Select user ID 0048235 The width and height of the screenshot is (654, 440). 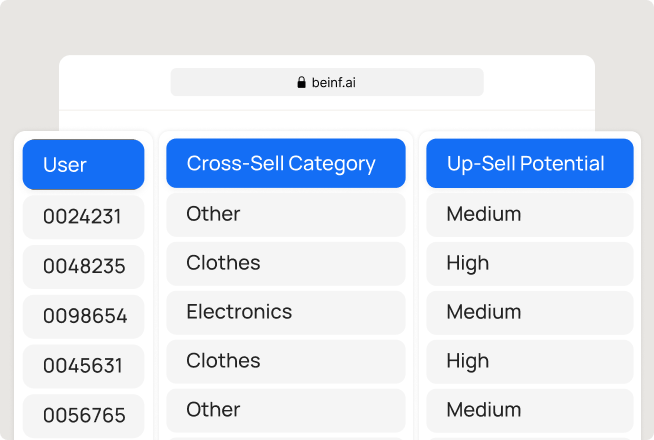coord(83,267)
